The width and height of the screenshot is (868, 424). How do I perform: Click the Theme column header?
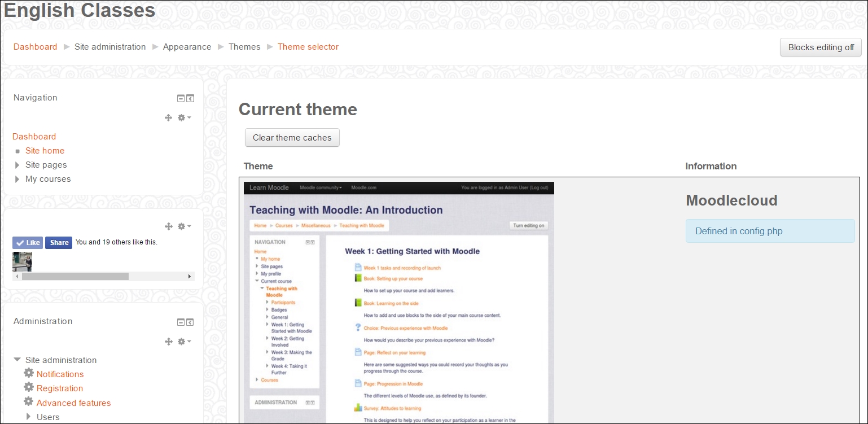tap(258, 166)
